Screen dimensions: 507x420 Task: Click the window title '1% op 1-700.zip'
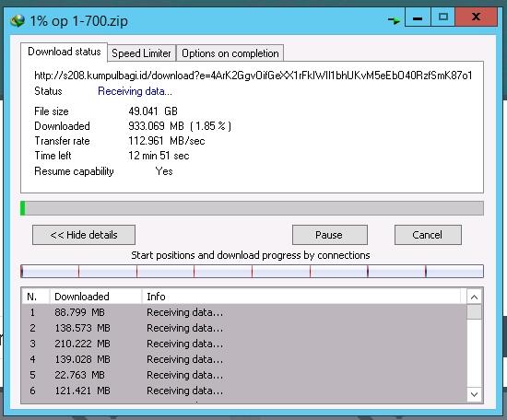(78, 21)
